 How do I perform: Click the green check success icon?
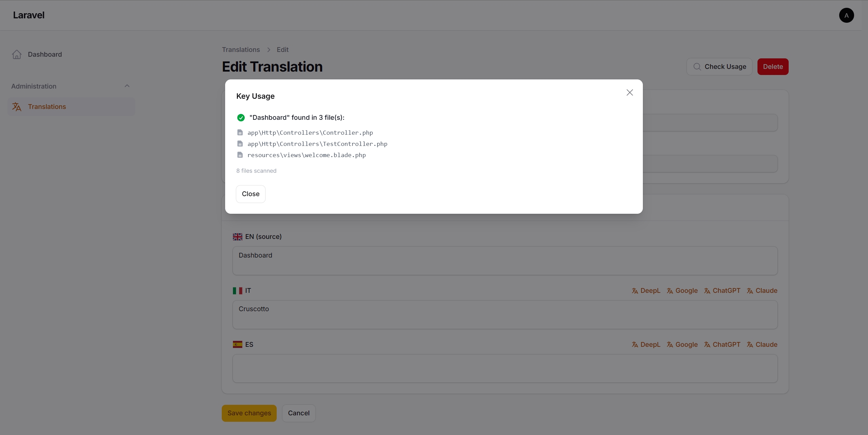click(x=241, y=117)
